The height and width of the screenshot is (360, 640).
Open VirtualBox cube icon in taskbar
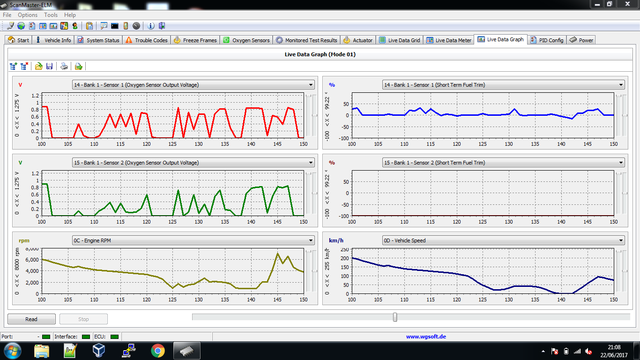[99, 351]
